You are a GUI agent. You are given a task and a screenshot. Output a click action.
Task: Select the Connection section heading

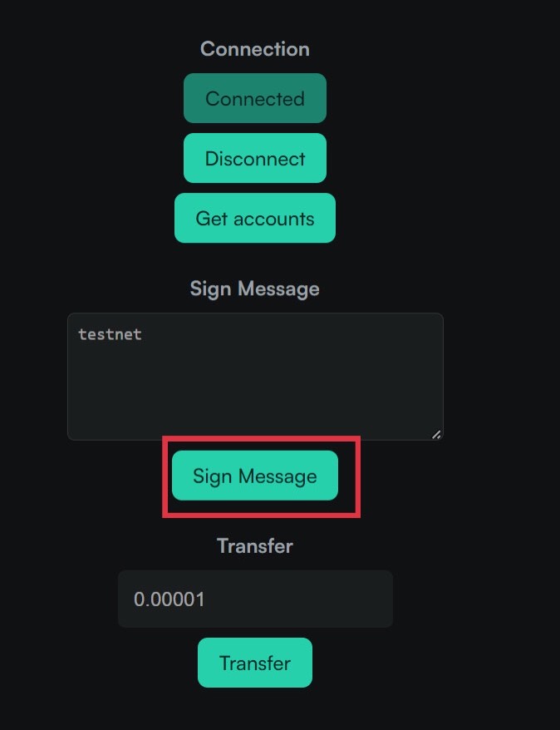pyautogui.click(x=255, y=49)
